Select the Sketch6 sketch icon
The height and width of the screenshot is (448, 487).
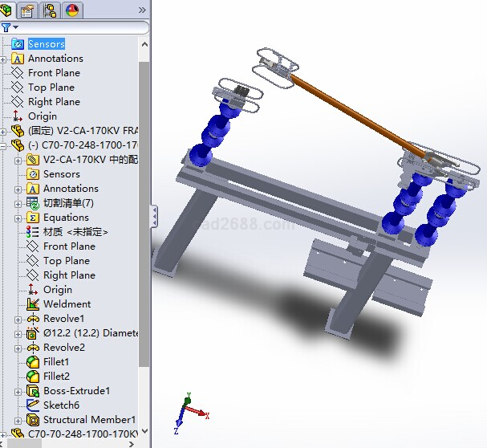click(33, 405)
